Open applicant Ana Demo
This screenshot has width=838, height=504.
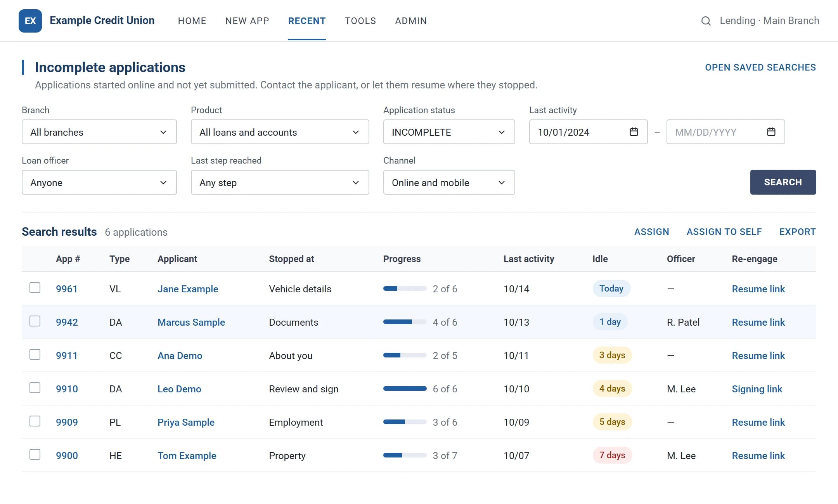[x=180, y=356]
